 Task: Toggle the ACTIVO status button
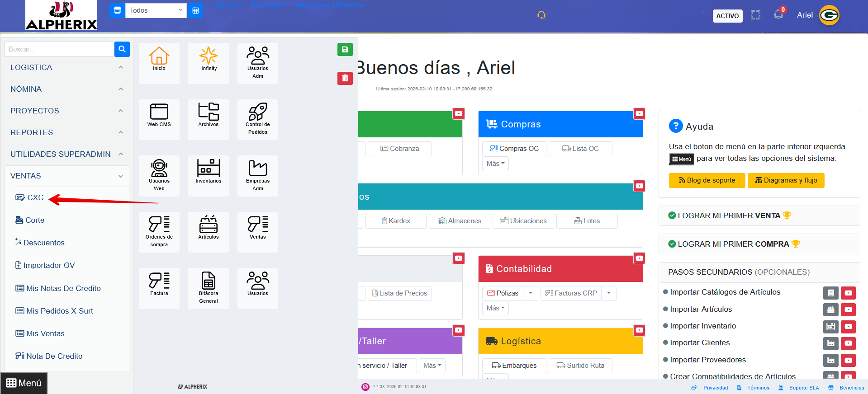coord(727,16)
